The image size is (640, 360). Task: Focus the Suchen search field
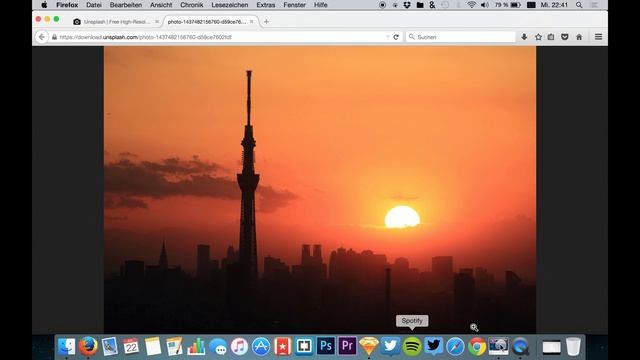460,37
